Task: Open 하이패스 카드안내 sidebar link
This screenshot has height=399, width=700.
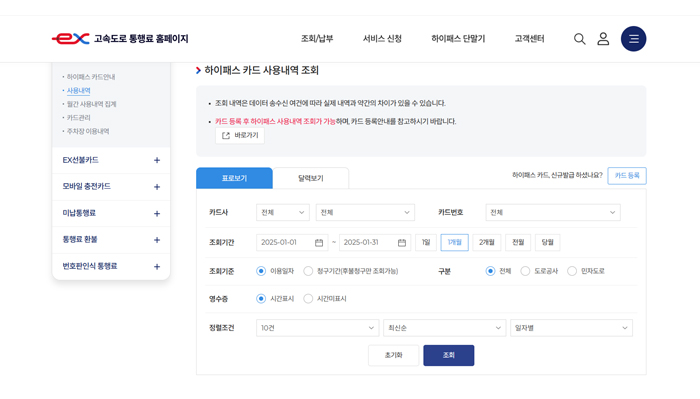Action: [91, 77]
